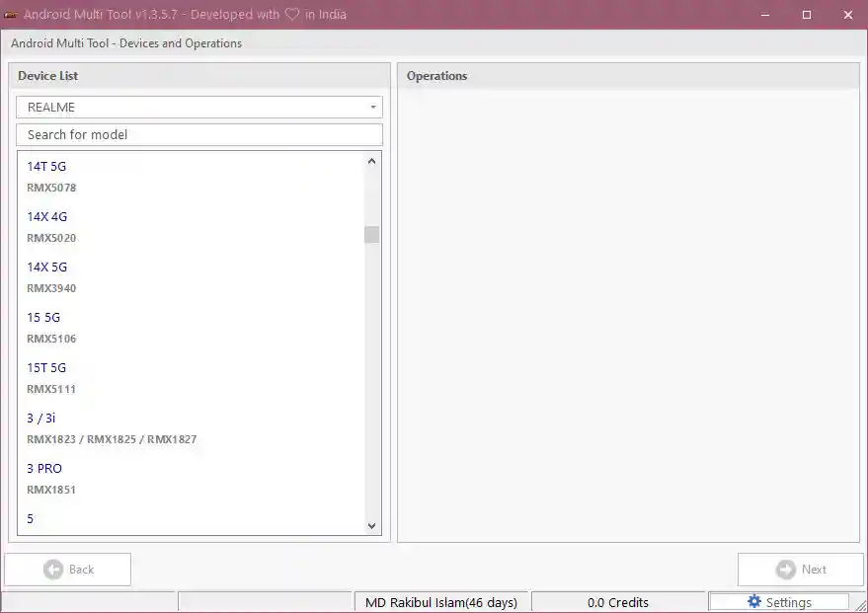This screenshot has width=868, height=613.
Task: Select the 3 / 3i model
Action: [x=41, y=419]
